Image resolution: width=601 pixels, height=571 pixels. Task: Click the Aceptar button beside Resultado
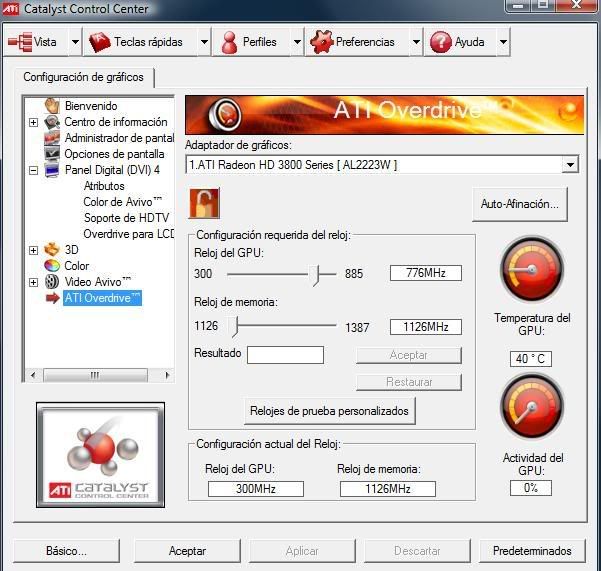click(409, 355)
